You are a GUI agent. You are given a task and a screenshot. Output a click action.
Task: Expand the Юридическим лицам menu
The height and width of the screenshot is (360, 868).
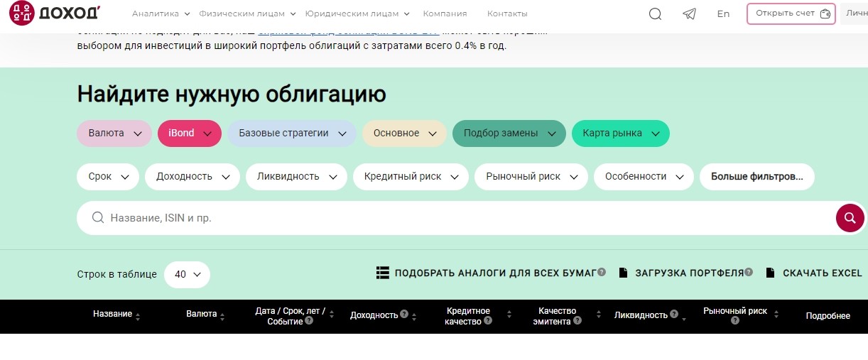click(357, 13)
